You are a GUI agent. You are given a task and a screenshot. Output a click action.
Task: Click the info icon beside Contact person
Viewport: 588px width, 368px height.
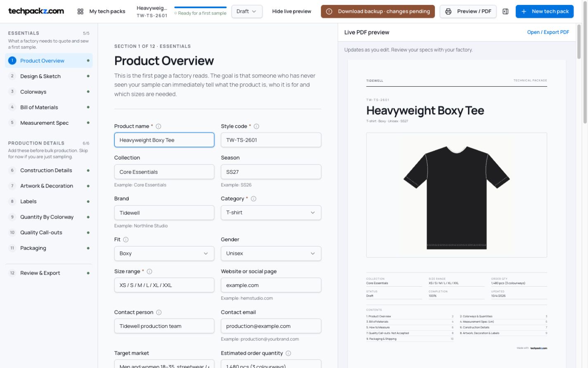tap(159, 312)
